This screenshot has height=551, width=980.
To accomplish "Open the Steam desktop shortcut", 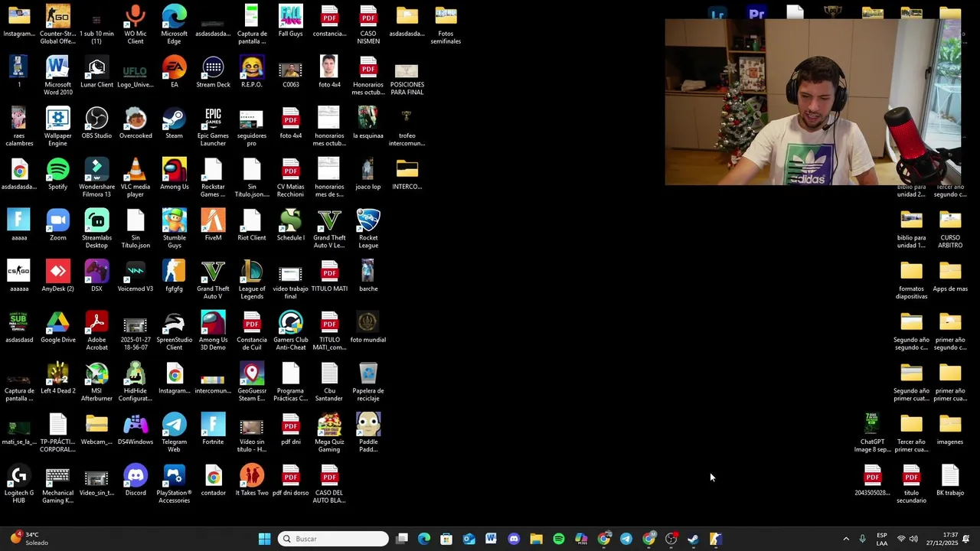I will [174, 123].
